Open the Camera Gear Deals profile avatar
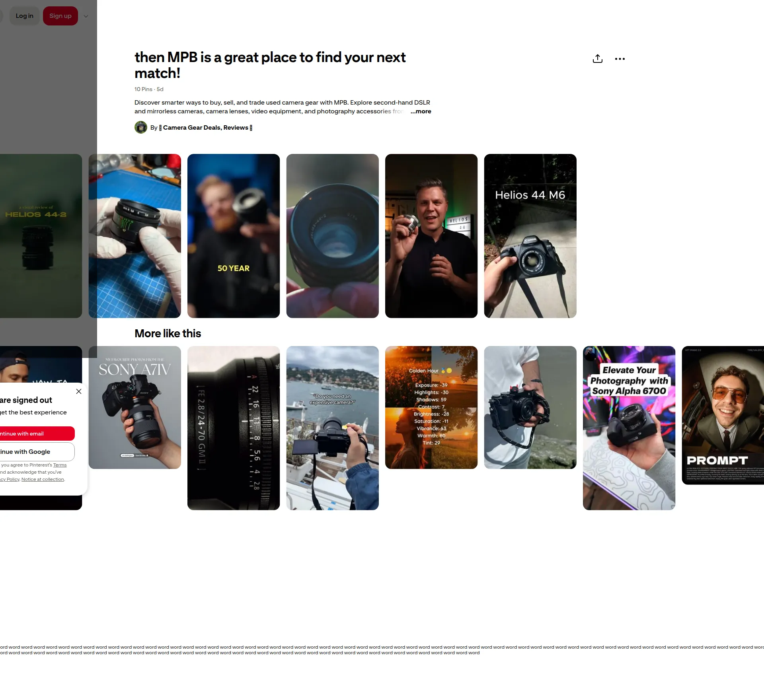This screenshot has width=764, height=700. point(141,127)
